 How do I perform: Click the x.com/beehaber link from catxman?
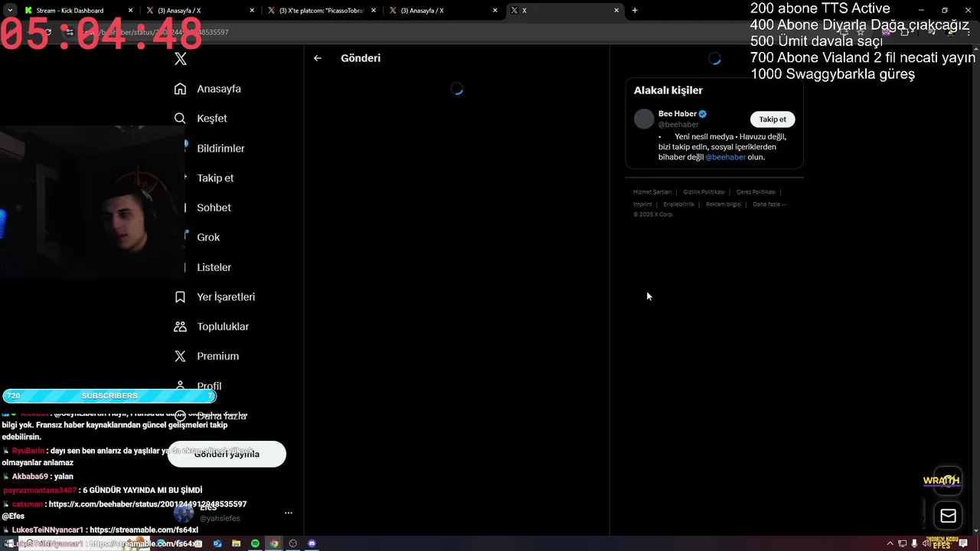click(148, 504)
